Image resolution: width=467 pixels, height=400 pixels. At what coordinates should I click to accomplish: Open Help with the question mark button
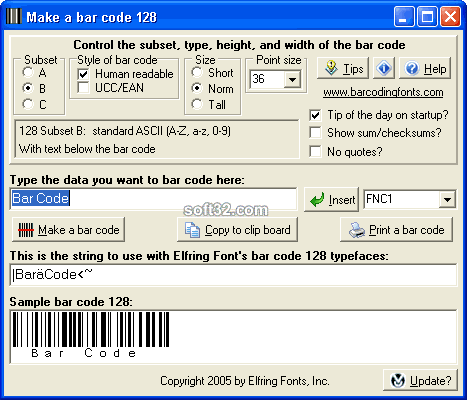click(425, 68)
